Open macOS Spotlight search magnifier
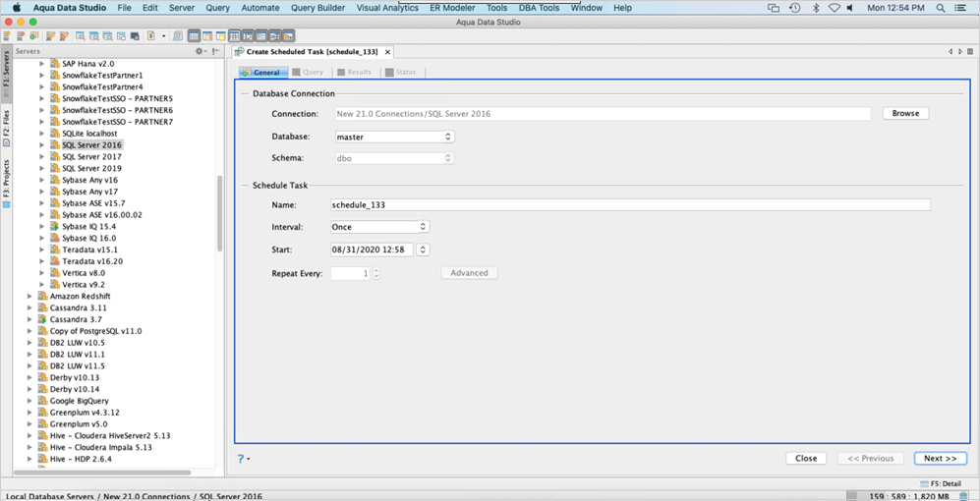 pyautogui.click(x=941, y=8)
